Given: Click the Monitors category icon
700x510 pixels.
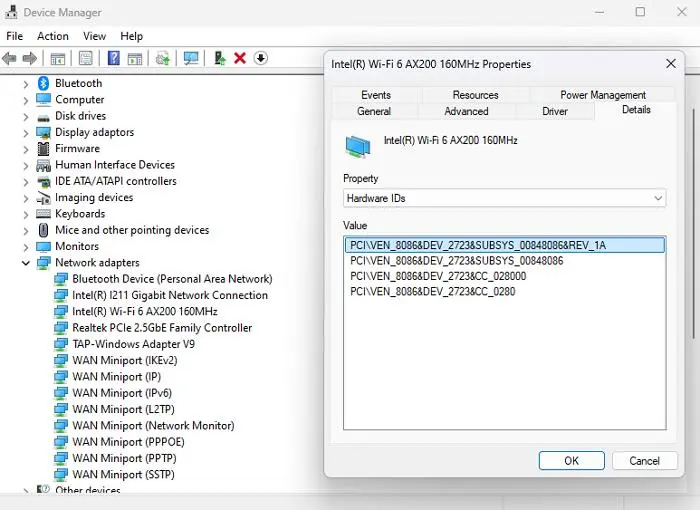Looking at the screenshot, I should pos(43,247).
